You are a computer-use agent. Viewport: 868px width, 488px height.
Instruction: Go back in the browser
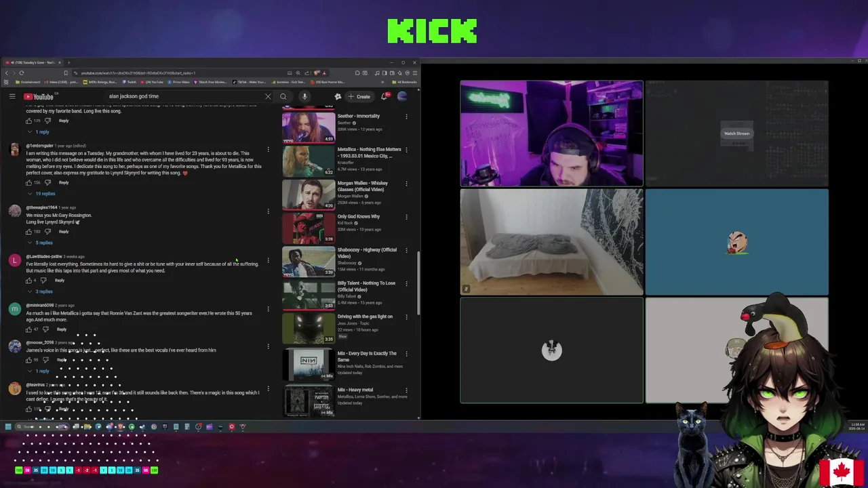[7, 73]
